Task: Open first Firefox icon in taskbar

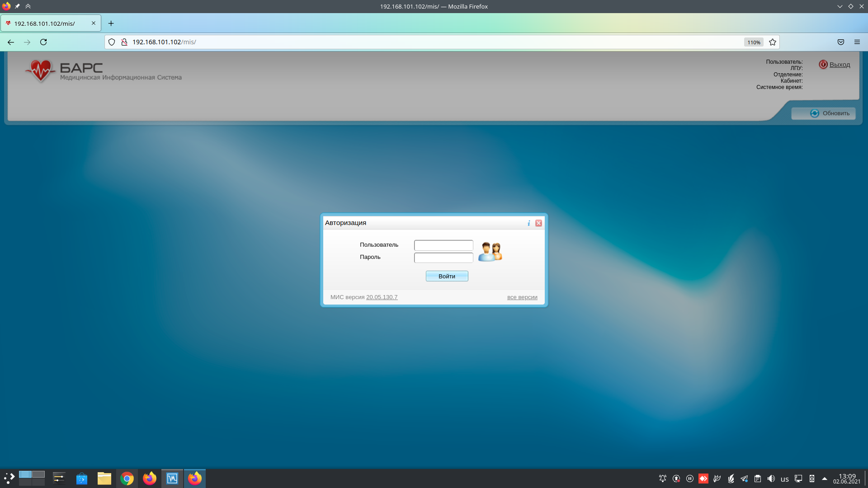Action: tap(150, 479)
